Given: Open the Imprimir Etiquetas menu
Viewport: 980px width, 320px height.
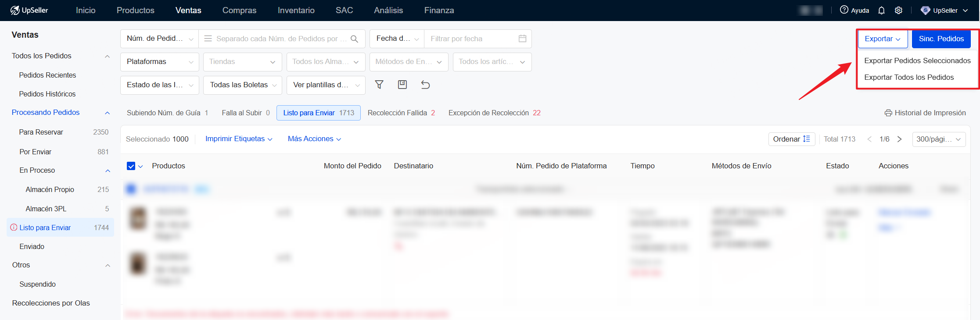Looking at the screenshot, I should 239,139.
